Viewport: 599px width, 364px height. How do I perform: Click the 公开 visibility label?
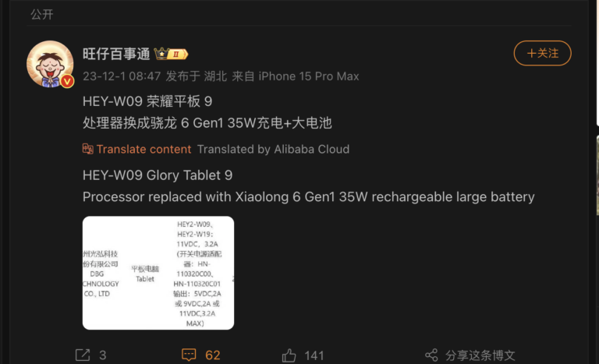[x=42, y=14]
